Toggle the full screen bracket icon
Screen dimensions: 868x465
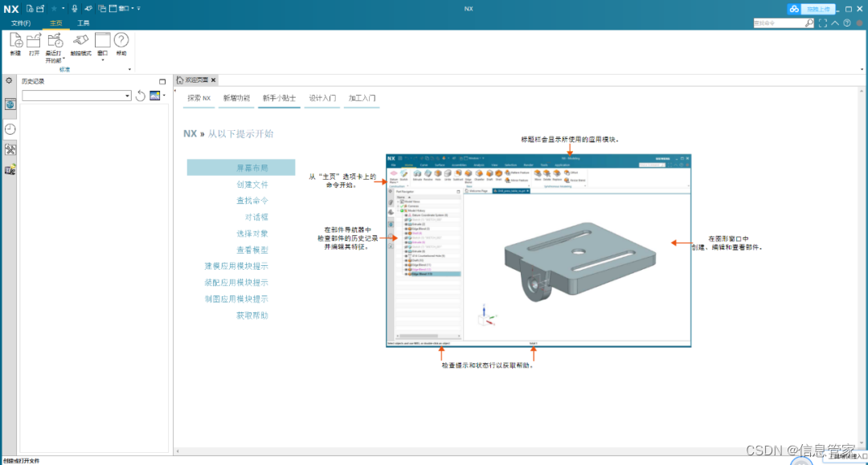tap(823, 23)
